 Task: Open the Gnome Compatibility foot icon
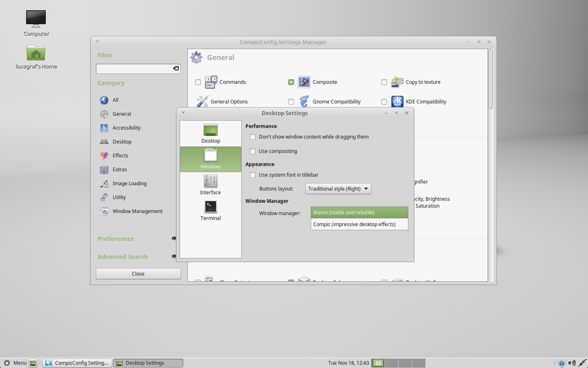tap(304, 101)
